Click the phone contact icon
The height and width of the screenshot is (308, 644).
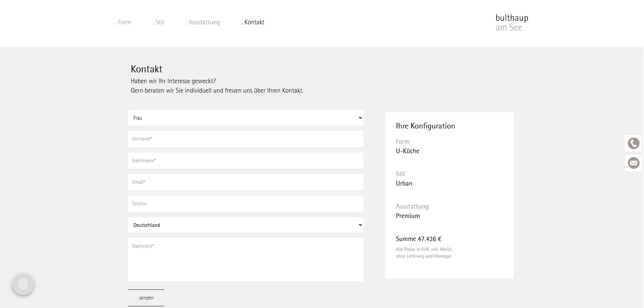tap(633, 143)
